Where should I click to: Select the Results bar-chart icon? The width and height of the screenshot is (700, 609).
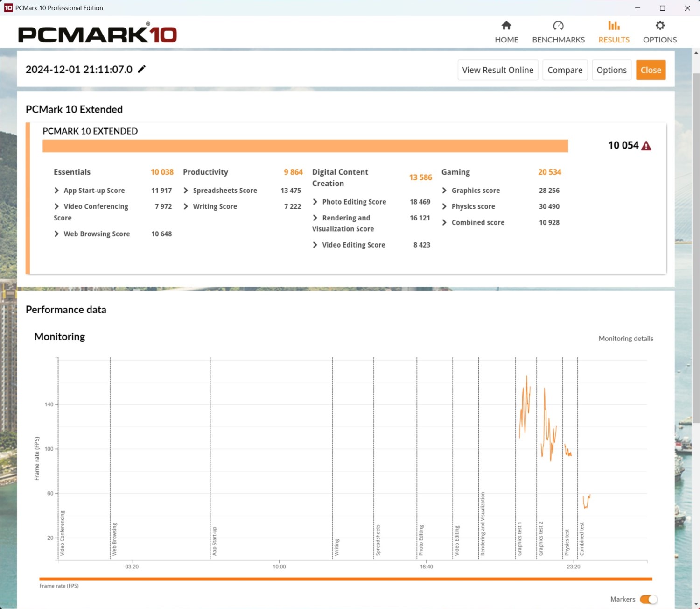[x=614, y=25]
